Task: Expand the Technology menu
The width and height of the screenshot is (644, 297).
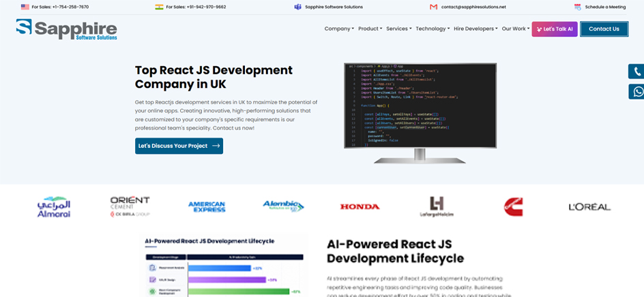Action: (x=433, y=29)
